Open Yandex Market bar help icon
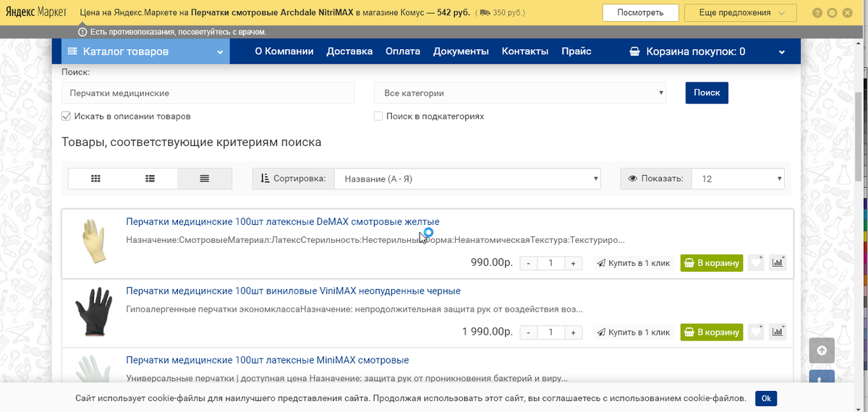The width and height of the screenshot is (868, 412). point(817,13)
